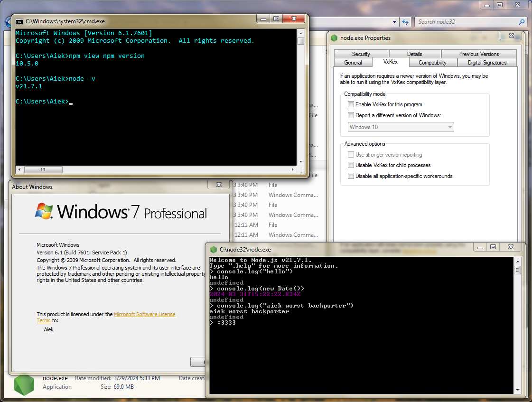Open the Digital Signatures tab
Viewport: 532px width, 402px height.
(x=487, y=63)
